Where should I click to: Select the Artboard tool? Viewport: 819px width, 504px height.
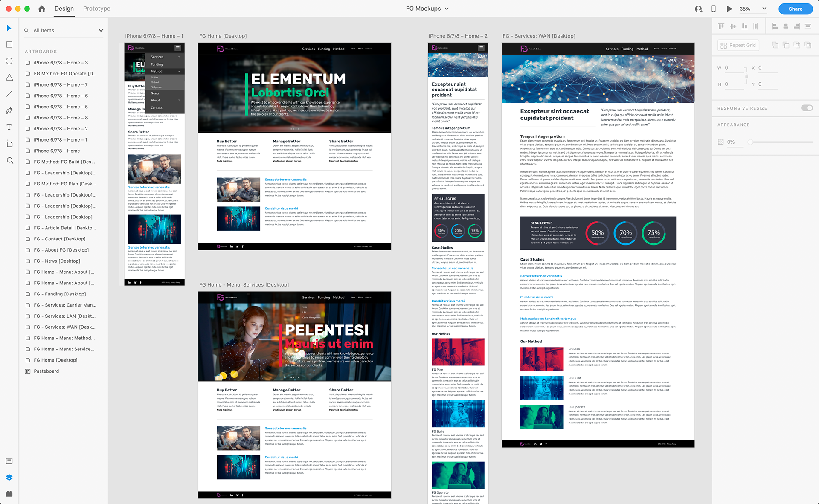pyautogui.click(x=9, y=144)
